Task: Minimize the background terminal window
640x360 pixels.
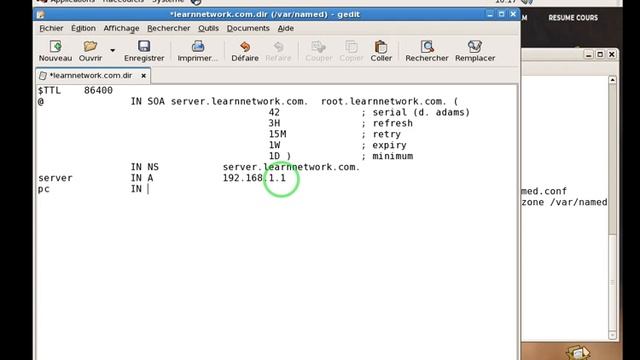Action: 588,54
